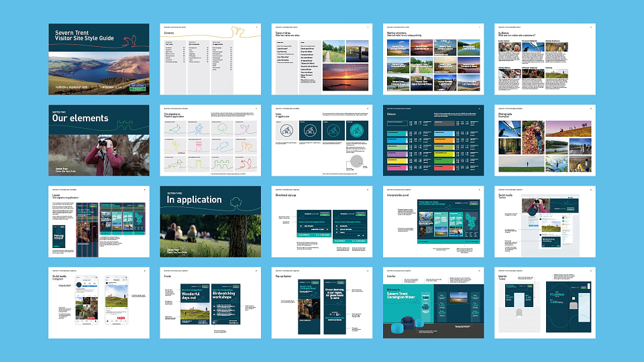The image size is (644, 362).
Task: Open the Photography examples page
Action: coord(545,140)
